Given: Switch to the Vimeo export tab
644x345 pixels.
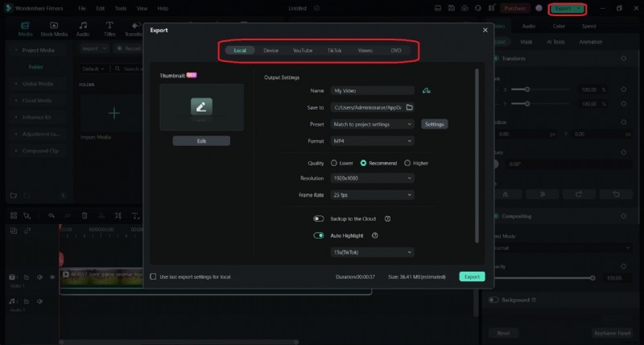Looking at the screenshot, I should click(365, 51).
